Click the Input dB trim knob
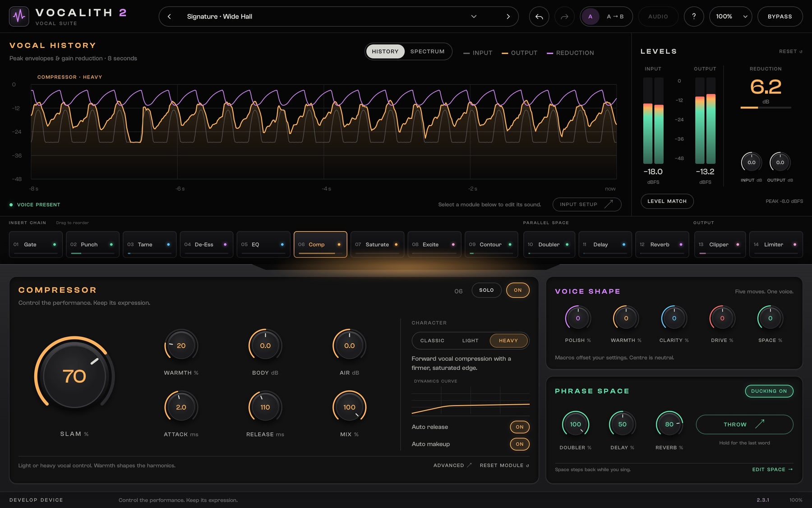Image resolution: width=812 pixels, height=508 pixels. pos(751,162)
